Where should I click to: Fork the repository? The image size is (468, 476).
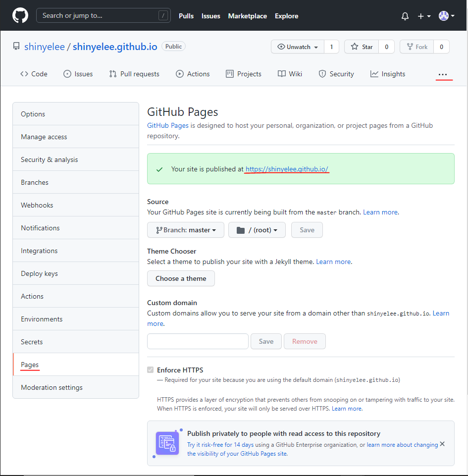(x=416, y=47)
